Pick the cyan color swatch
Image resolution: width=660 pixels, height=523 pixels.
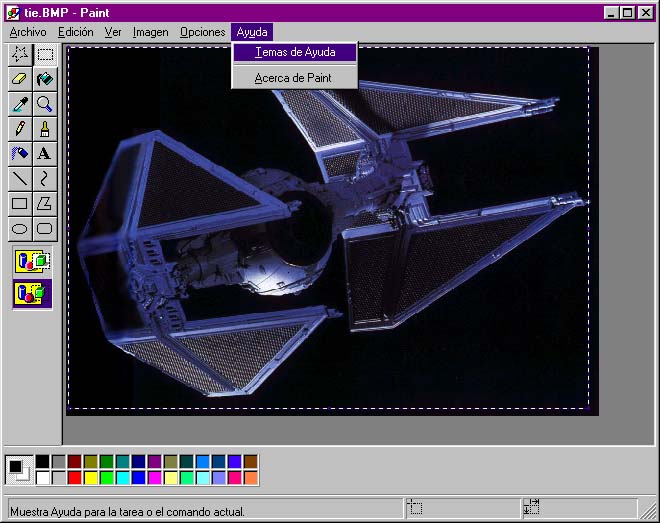[122, 478]
